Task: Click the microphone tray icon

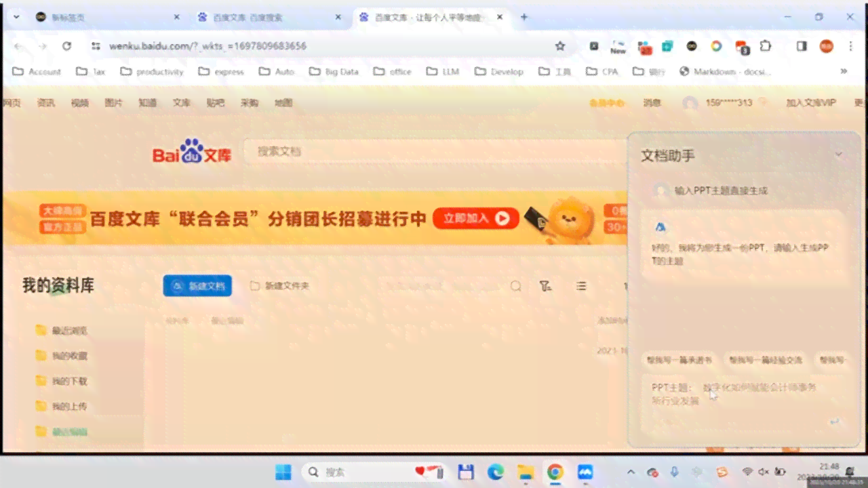Action: point(674,472)
